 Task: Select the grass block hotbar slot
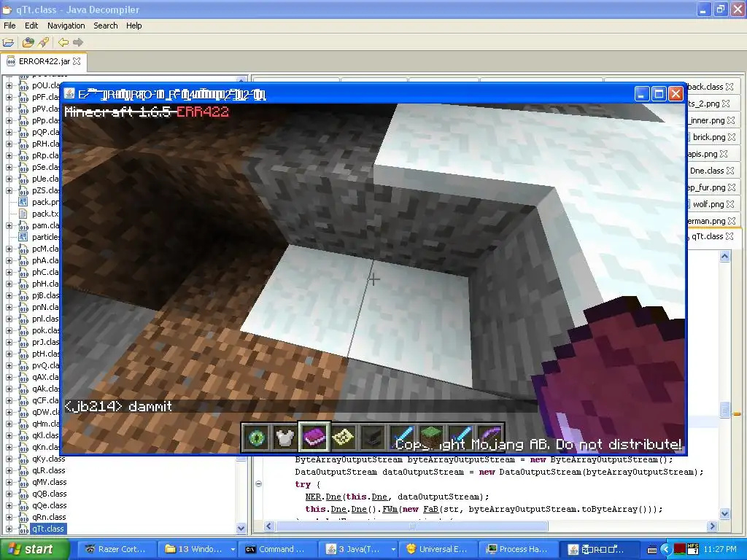tap(431, 437)
